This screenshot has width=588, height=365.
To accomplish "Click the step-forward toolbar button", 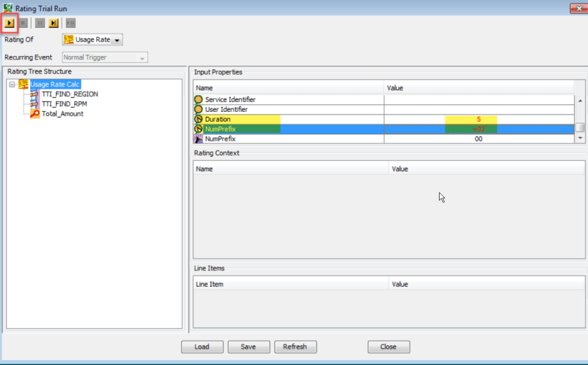I will pyautogui.click(x=54, y=23).
